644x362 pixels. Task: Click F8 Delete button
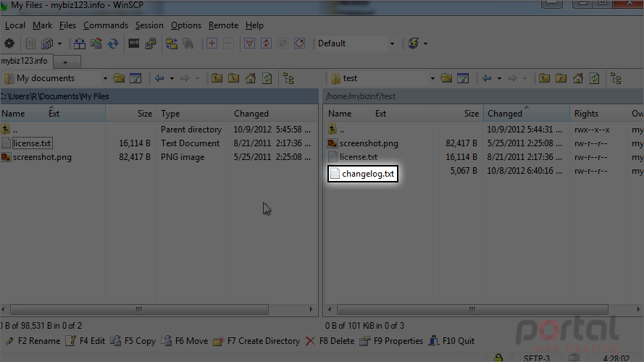click(330, 341)
